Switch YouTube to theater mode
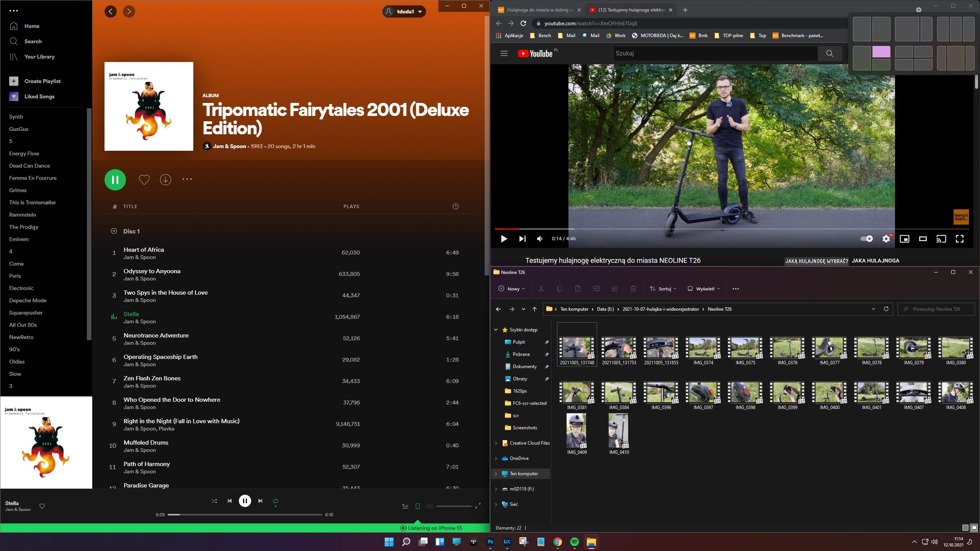Screen dimensions: 980x551 point(923,239)
